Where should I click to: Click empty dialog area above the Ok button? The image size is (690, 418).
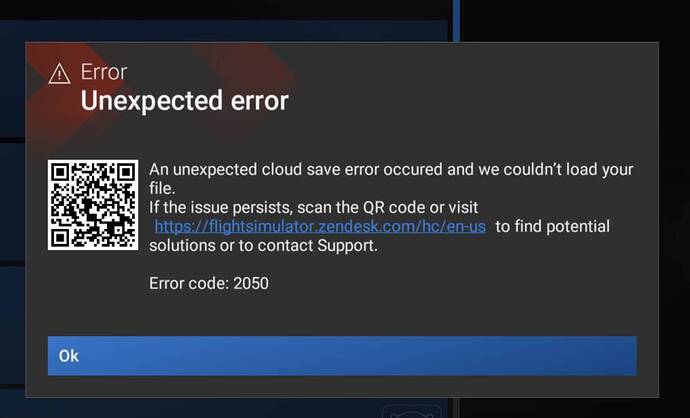point(342,315)
